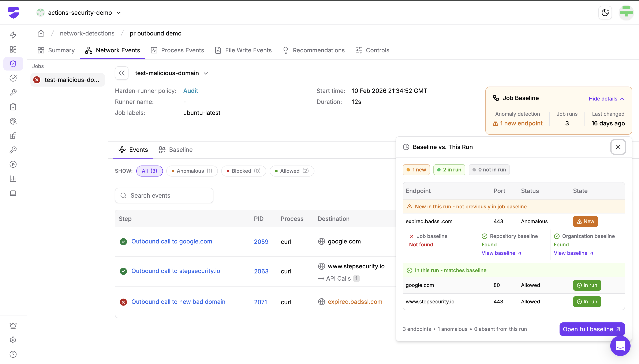
Task: Open Outbound call to new bad domain
Action: point(178,302)
